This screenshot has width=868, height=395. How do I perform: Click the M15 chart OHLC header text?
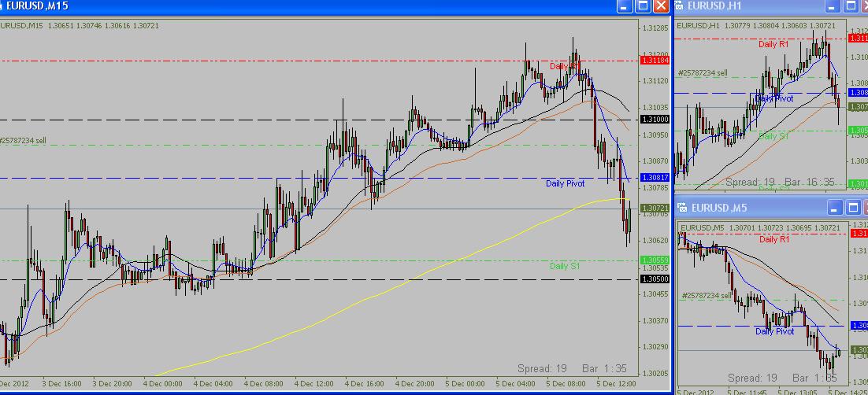pos(80,25)
